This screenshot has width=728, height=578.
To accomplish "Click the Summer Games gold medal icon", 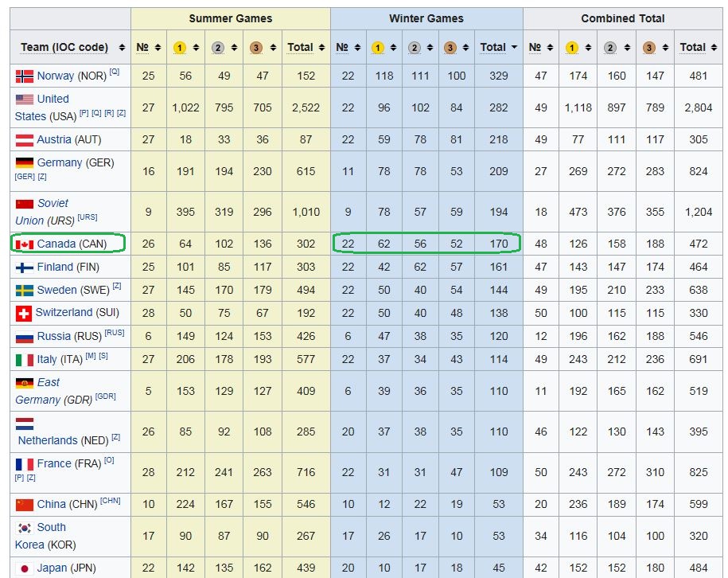I will (180, 48).
